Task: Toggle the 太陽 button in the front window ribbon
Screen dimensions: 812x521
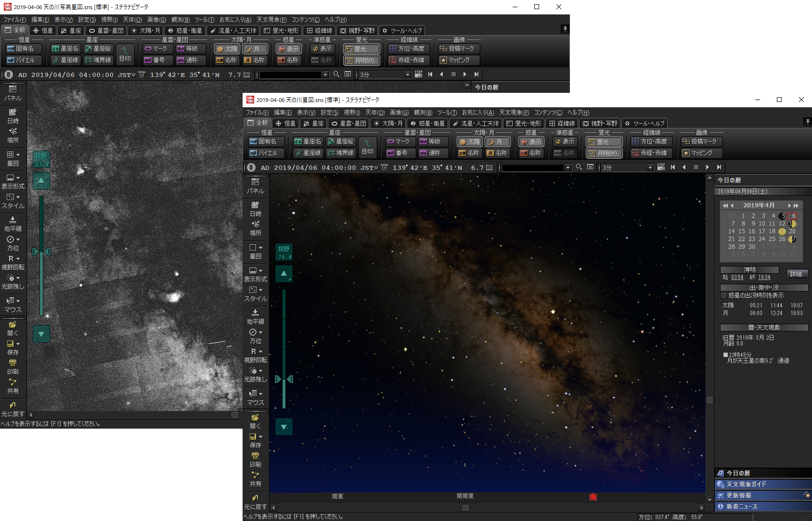Action: (469, 142)
